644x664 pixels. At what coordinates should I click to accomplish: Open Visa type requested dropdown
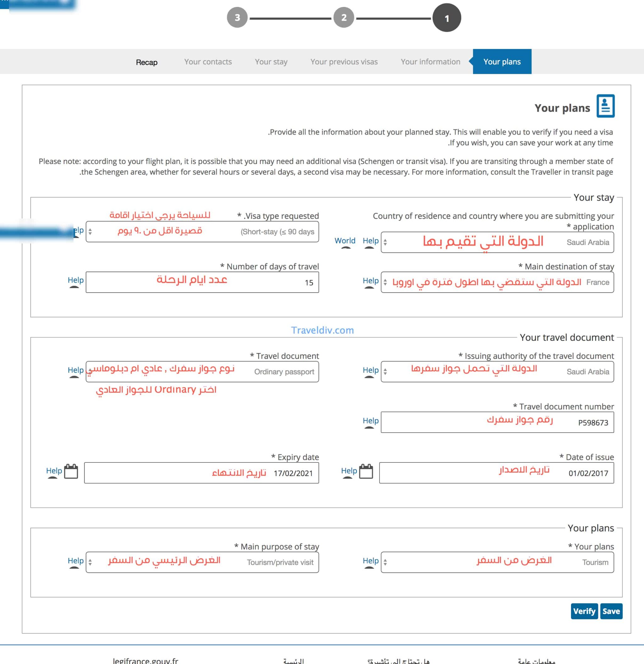point(202,232)
